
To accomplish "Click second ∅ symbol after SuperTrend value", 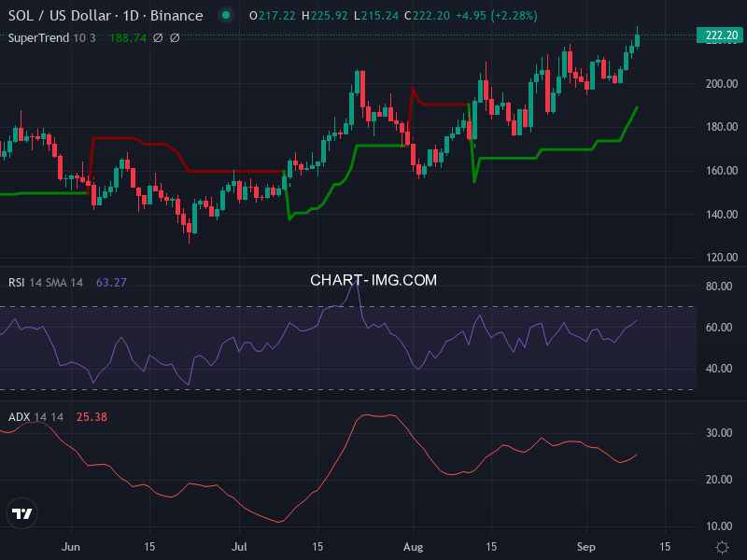I will click(x=175, y=37).
